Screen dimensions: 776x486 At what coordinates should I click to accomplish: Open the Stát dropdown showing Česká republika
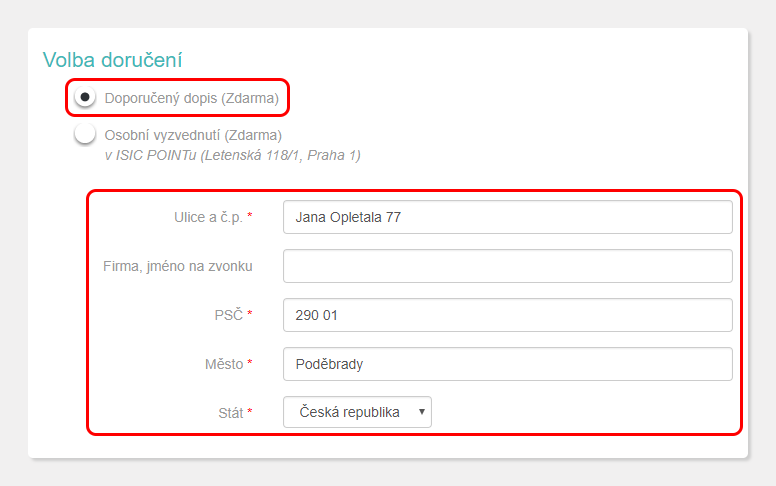357,412
